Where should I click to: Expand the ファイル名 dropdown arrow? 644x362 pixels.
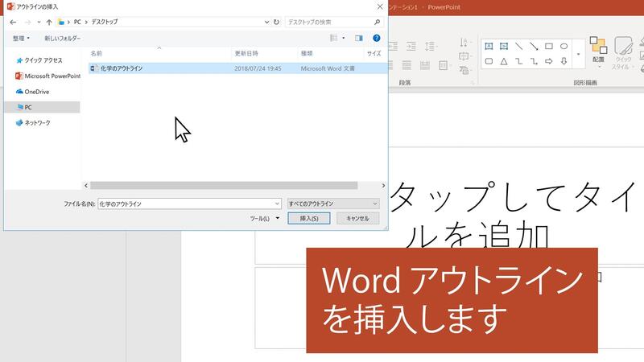(x=277, y=204)
